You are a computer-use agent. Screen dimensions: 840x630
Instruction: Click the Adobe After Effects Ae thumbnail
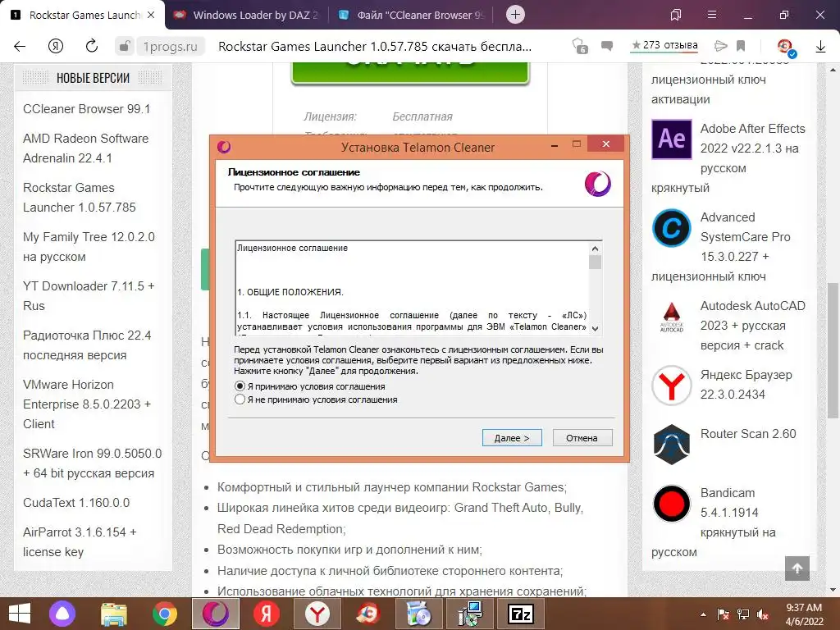pos(671,139)
